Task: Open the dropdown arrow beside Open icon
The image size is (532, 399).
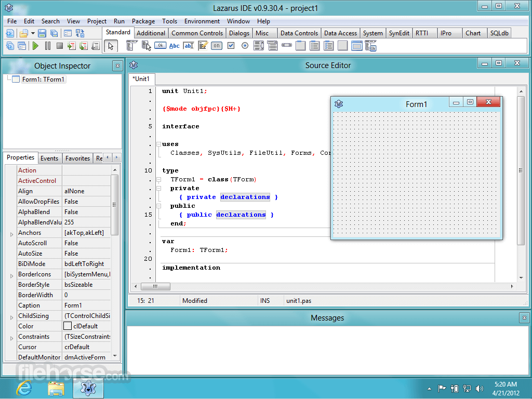Action: [x=33, y=33]
